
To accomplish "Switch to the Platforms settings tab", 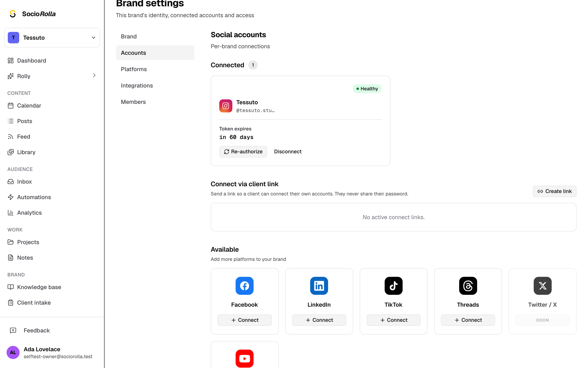I will 155,69.
